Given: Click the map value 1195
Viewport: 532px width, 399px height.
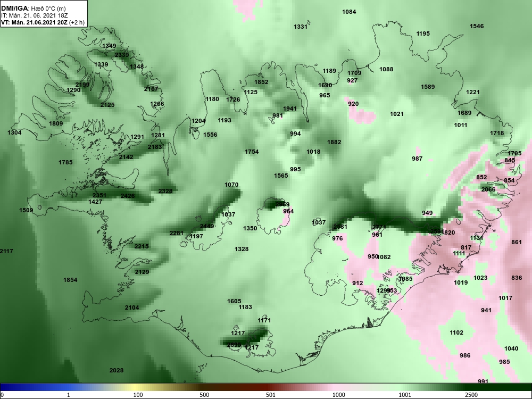Looking at the screenshot, I should 423,34.
